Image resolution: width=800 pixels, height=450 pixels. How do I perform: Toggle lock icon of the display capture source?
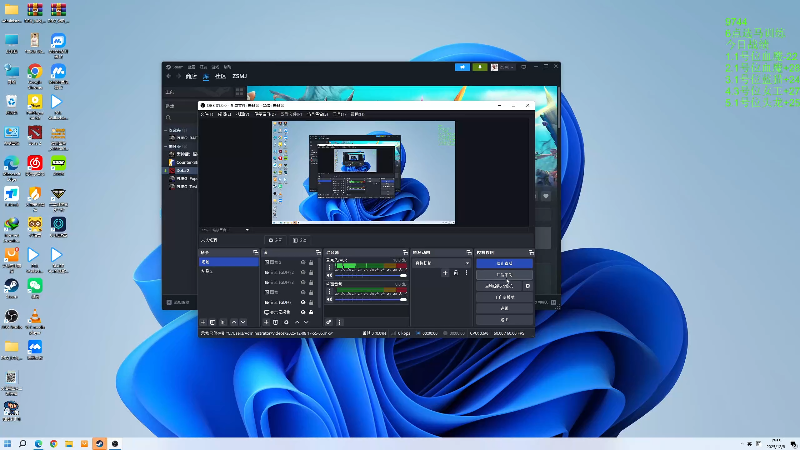pos(311,312)
